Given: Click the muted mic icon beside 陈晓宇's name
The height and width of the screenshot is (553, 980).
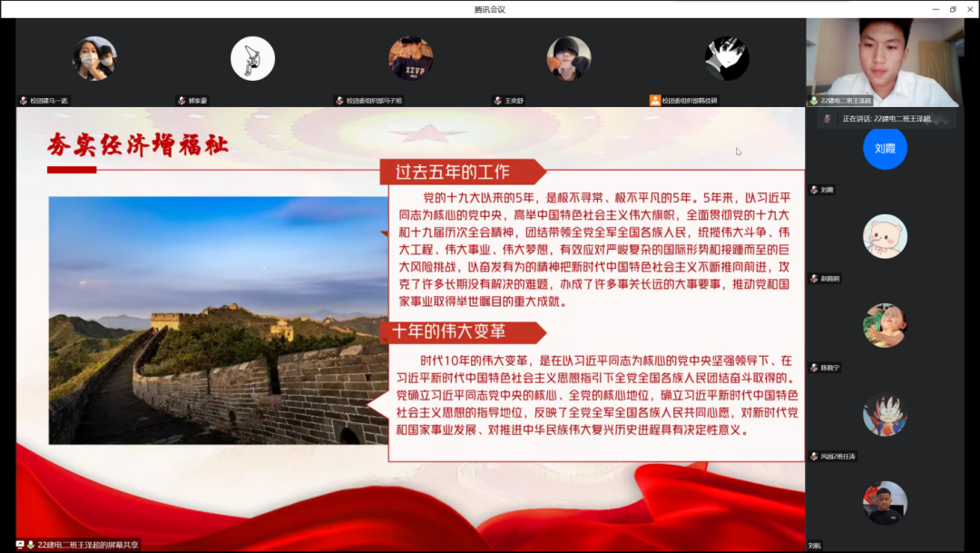Looking at the screenshot, I should [x=814, y=368].
